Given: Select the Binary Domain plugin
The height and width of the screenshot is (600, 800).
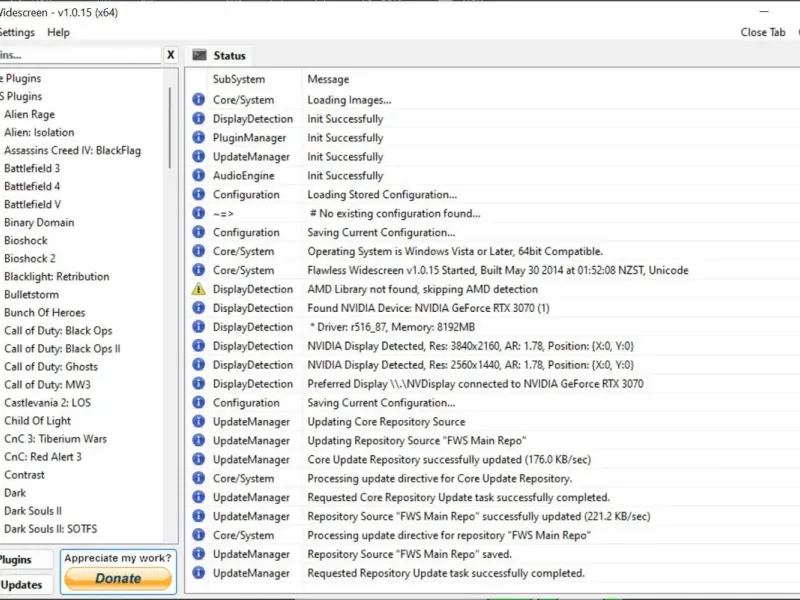Looking at the screenshot, I should click(x=39, y=222).
